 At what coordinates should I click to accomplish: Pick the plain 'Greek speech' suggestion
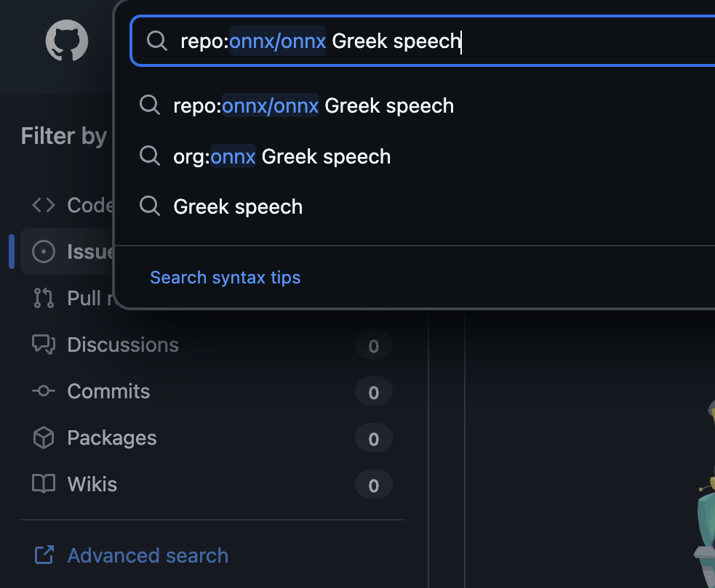238,207
